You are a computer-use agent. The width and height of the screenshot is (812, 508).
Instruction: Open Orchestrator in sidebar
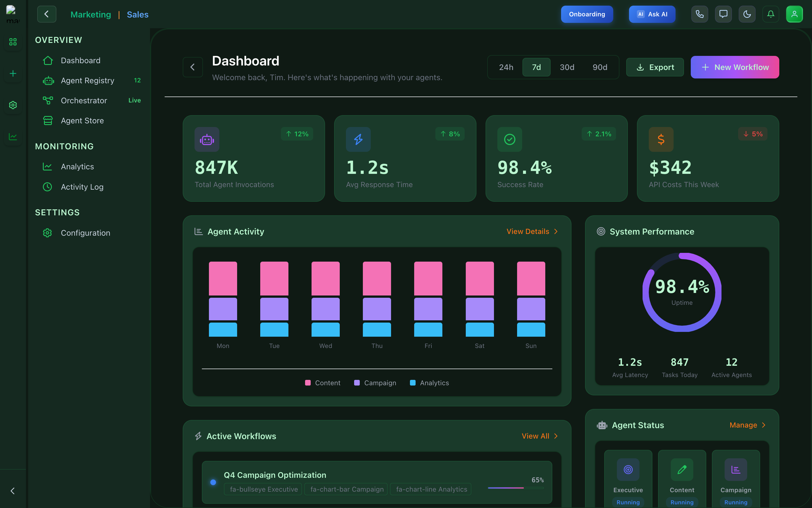pos(92,100)
